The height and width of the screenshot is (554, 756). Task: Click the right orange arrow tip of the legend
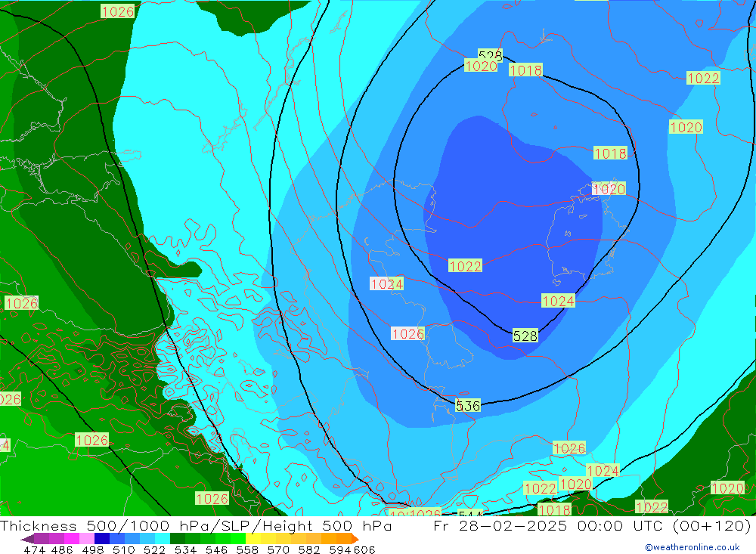(x=355, y=539)
